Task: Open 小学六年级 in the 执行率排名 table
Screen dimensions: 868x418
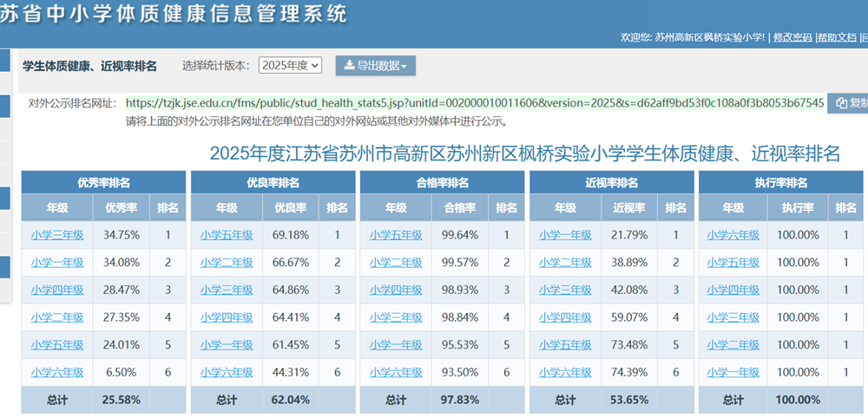Action: pyautogui.click(x=733, y=235)
